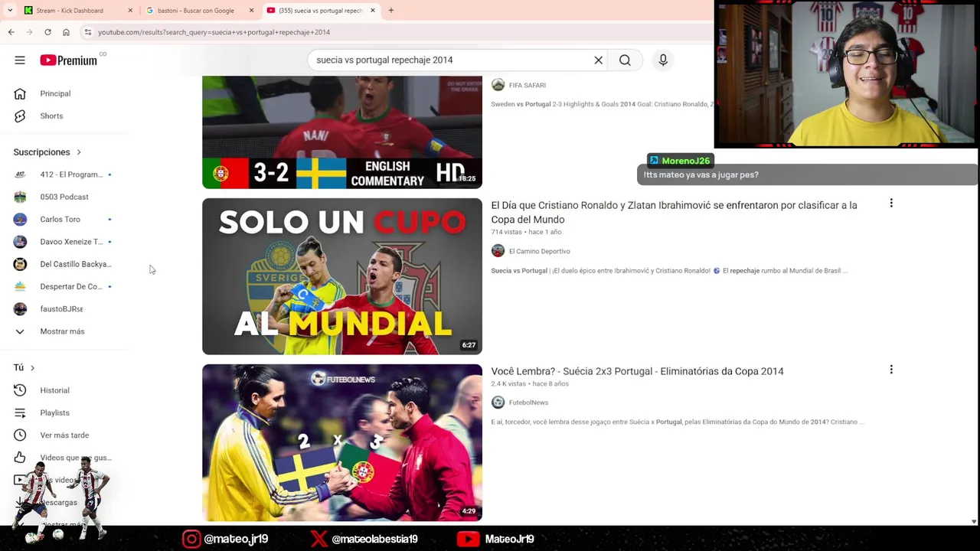This screenshot has width=980, height=551.
Task: Open 0503 Podcast subscription
Action: pyautogui.click(x=65, y=197)
